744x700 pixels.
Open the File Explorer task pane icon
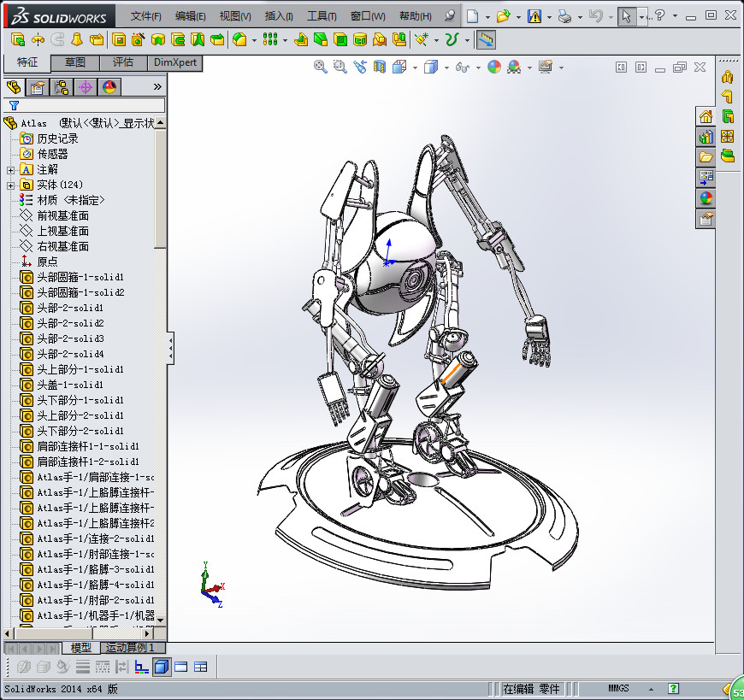(x=706, y=157)
